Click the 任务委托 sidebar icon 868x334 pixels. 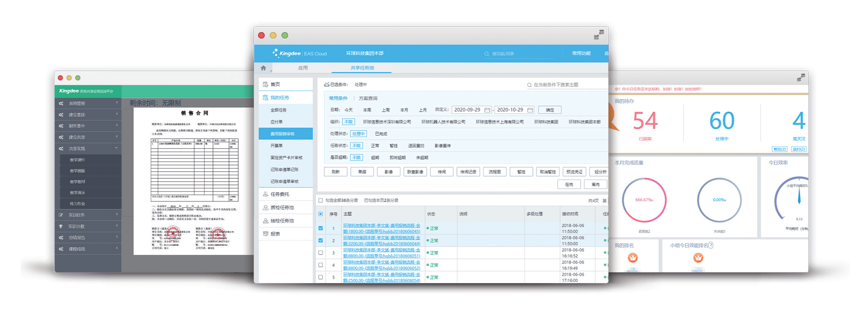coord(265,194)
